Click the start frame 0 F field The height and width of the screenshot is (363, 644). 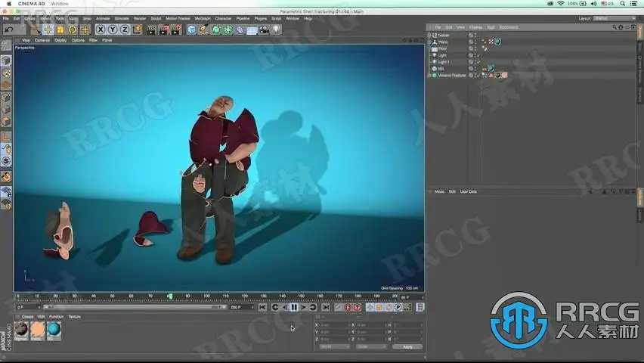pyautogui.click(x=28, y=307)
